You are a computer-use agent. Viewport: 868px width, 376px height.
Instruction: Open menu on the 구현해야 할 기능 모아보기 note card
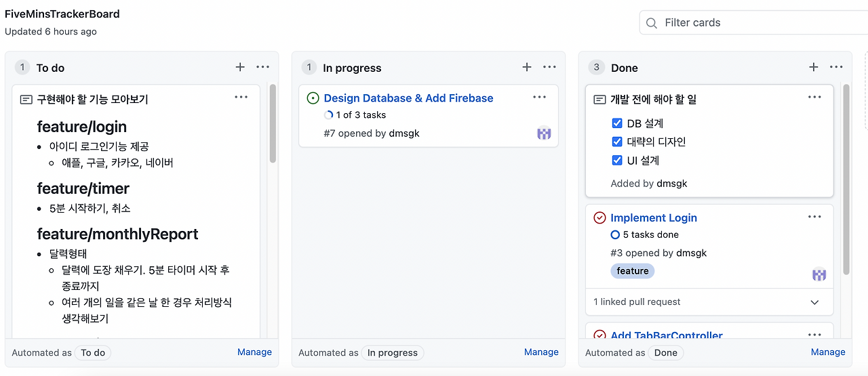click(241, 98)
